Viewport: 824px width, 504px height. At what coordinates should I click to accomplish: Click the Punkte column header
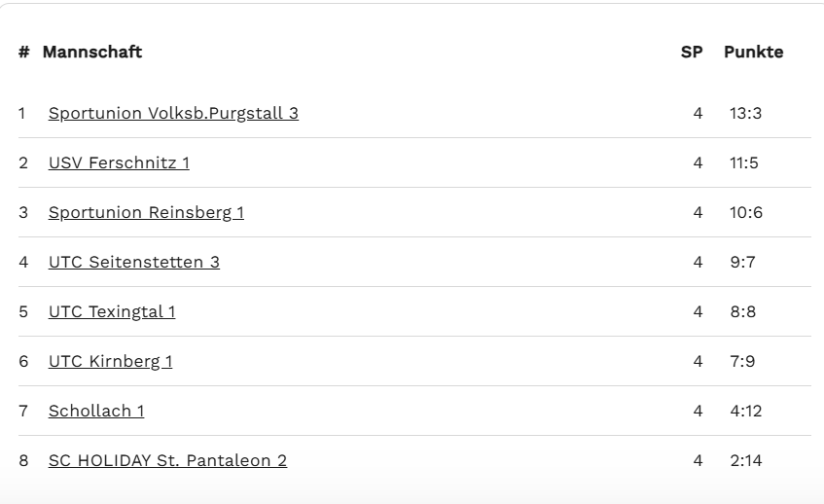click(754, 52)
